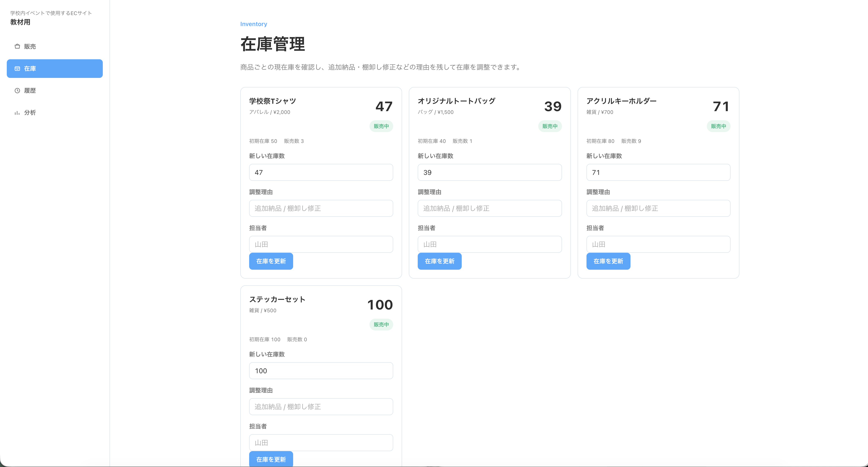Focus new stock count field showing 100
The image size is (868, 467).
click(321, 370)
